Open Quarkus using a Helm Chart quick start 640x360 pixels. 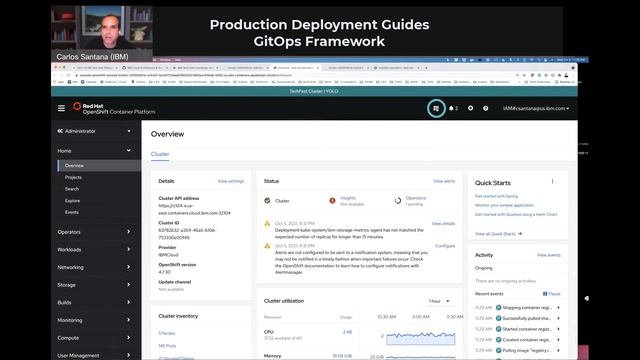pyautogui.click(x=516, y=214)
